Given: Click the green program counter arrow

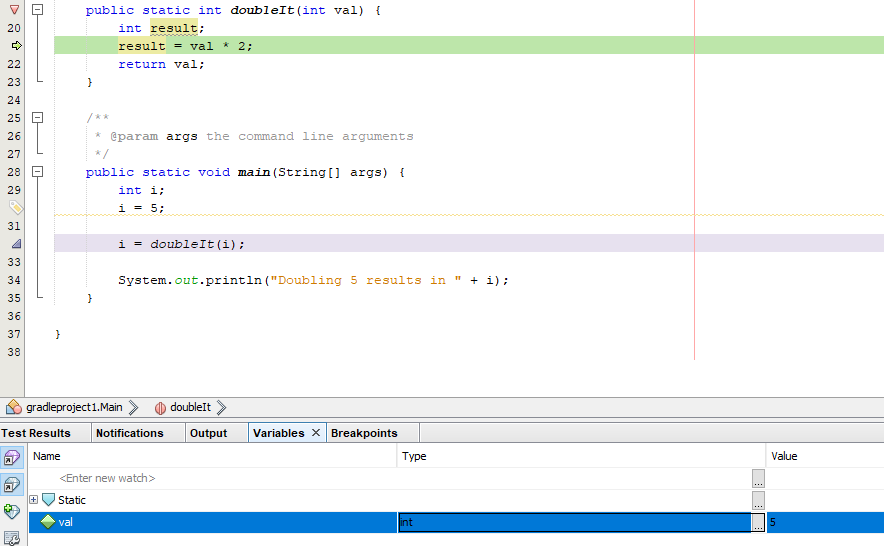Looking at the screenshot, I should point(16,46).
